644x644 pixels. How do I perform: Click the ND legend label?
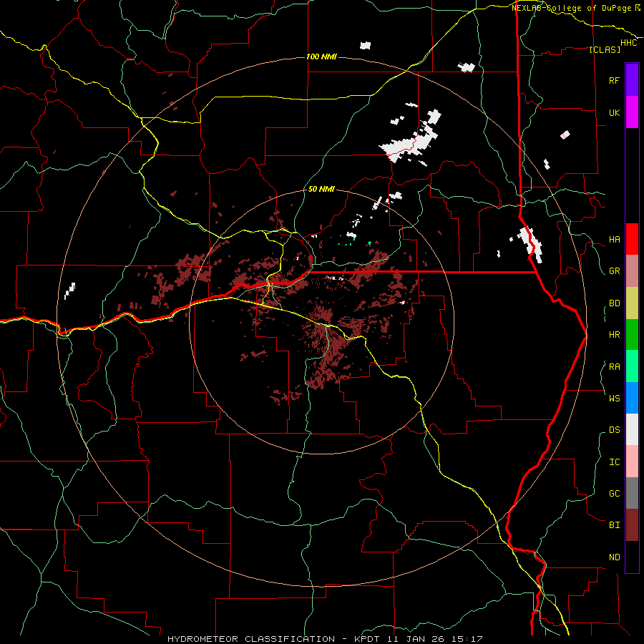point(614,557)
